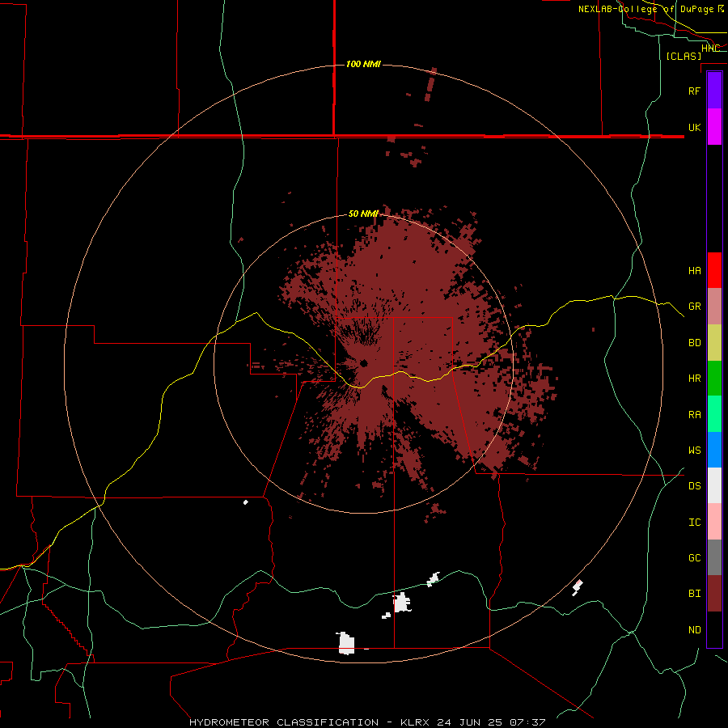Click the red HA color swatch
This screenshot has height=728, width=728.
coord(714,270)
